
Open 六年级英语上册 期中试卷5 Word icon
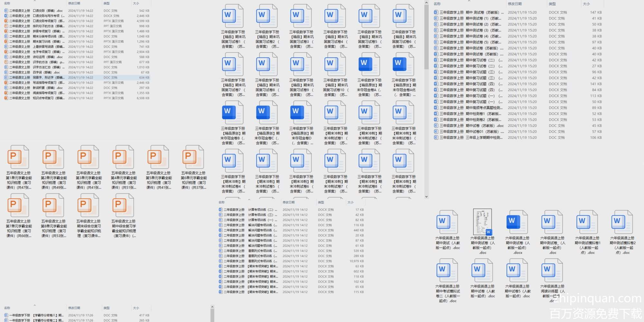pos(517,270)
